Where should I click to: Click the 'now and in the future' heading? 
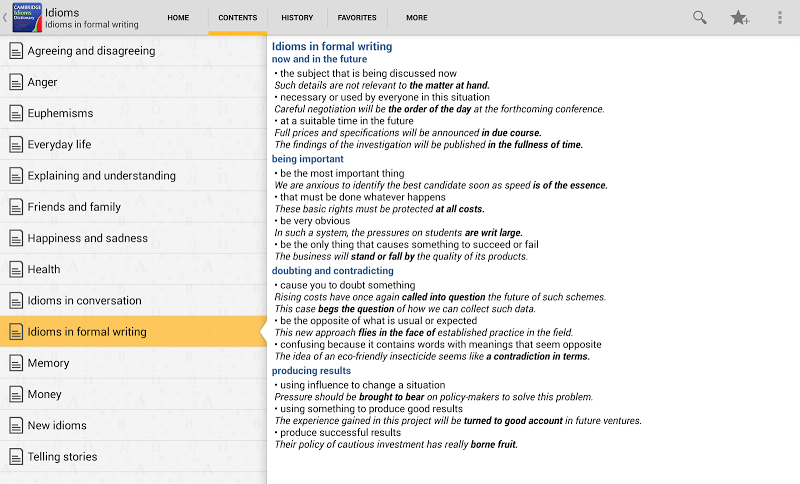click(319, 59)
